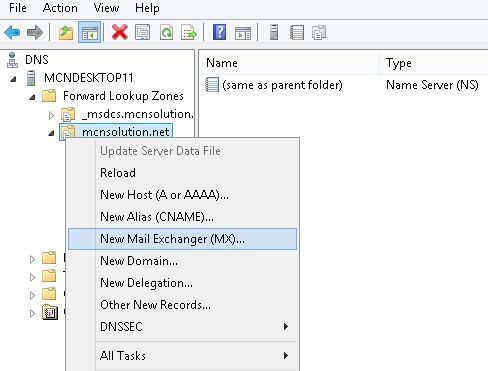The image size is (488, 371).
Task: Click the gray Forward arrow
Action: 35,33
